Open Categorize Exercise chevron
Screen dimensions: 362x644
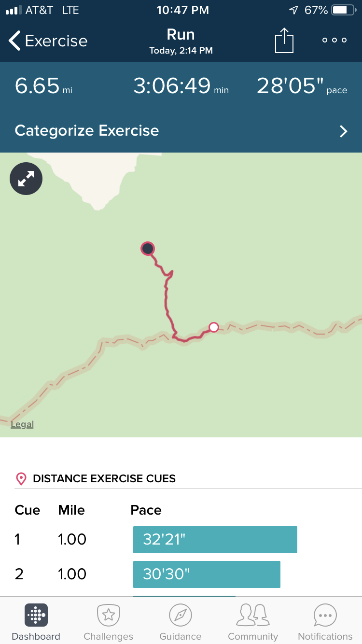tap(343, 131)
